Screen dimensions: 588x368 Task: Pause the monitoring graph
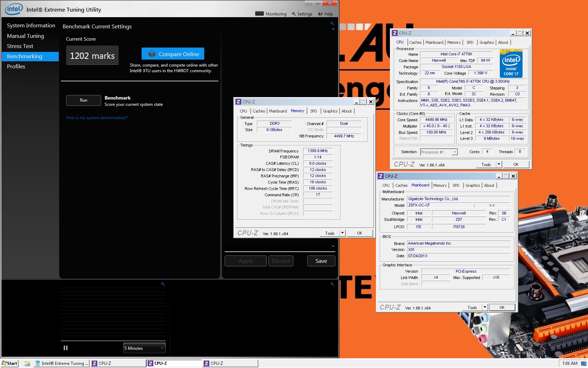coord(65,348)
